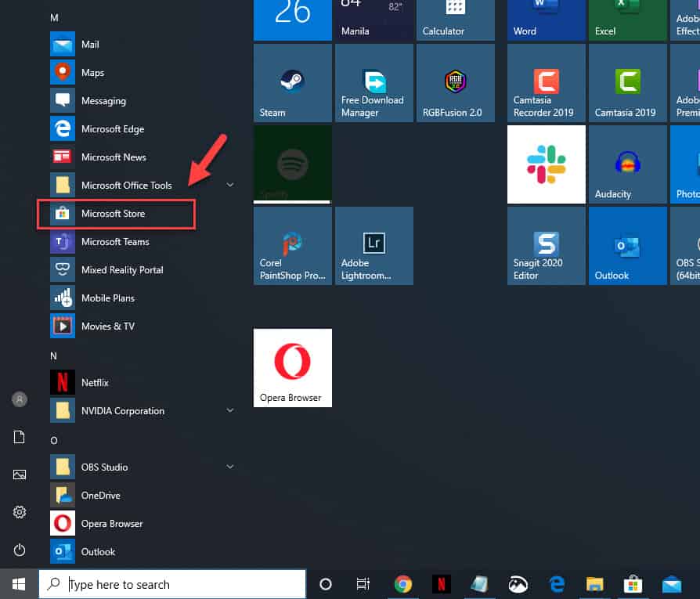Open the Word tile

547,20
